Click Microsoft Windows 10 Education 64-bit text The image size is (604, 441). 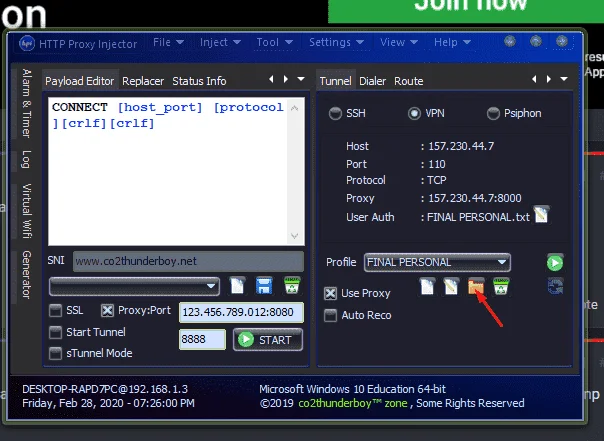point(352,389)
